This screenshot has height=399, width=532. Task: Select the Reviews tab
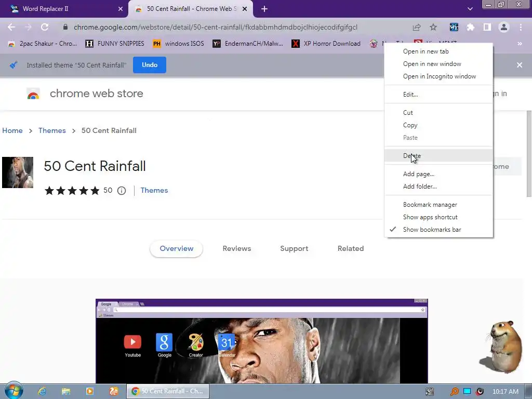(237, 249)
